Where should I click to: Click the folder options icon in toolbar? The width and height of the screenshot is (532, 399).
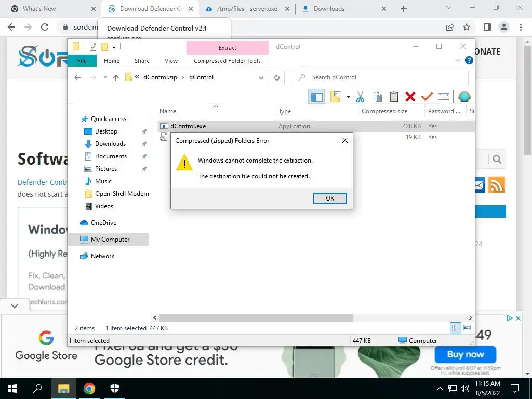(x=336, y=97)
